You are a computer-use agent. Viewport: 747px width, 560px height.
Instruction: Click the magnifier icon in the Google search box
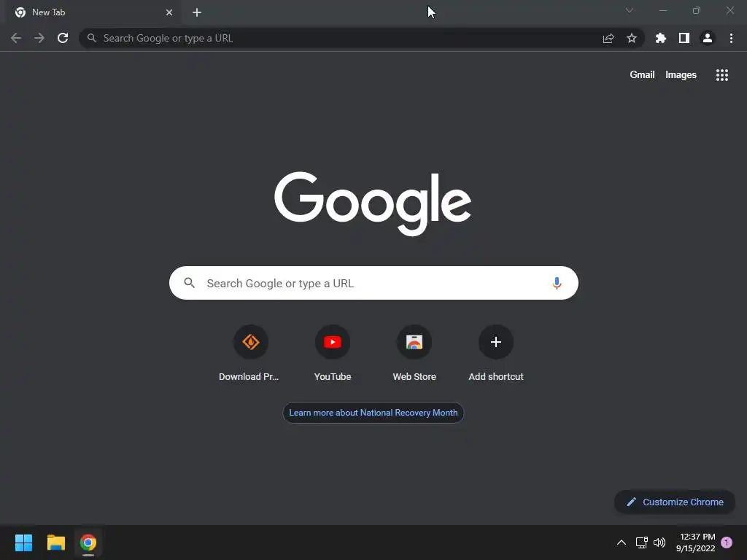pos(190,283)
